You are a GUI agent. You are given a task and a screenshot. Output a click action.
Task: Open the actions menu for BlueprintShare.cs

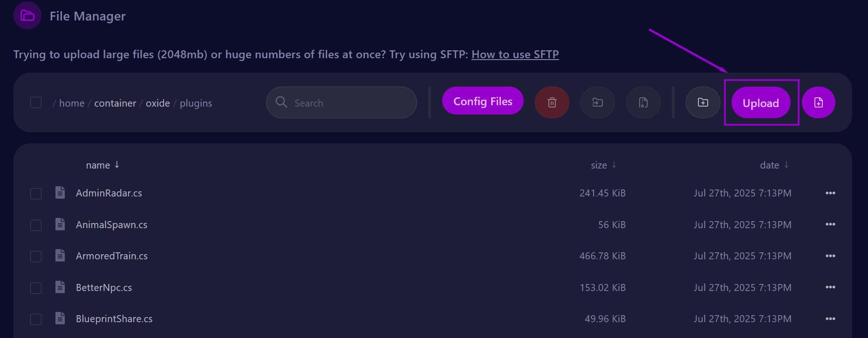(x=831, y=318)
